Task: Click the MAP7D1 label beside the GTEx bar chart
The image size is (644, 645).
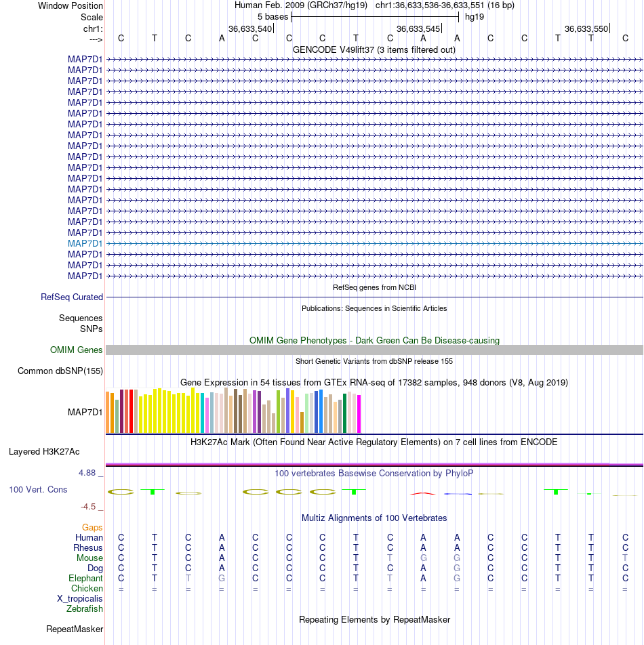Action: 85,412
